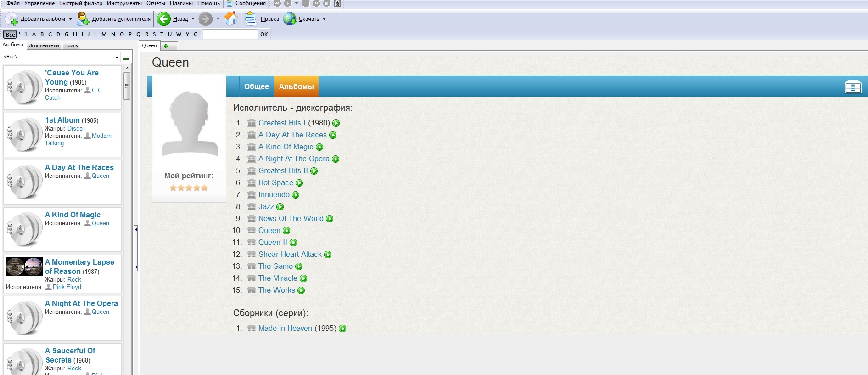The image size is (868, 375).
Task: Open new tab with green plus
Action: click(166, 46)
